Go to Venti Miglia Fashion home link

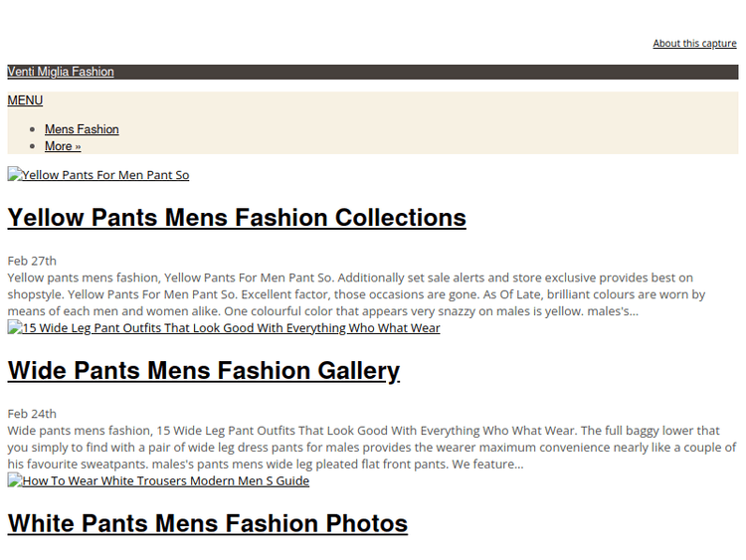click(x=61, y=72)
